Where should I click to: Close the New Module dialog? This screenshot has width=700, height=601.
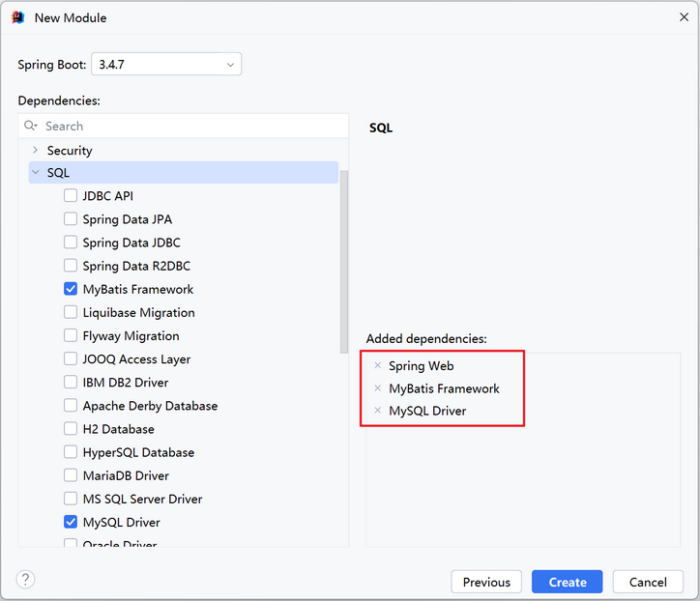point(684,17)
